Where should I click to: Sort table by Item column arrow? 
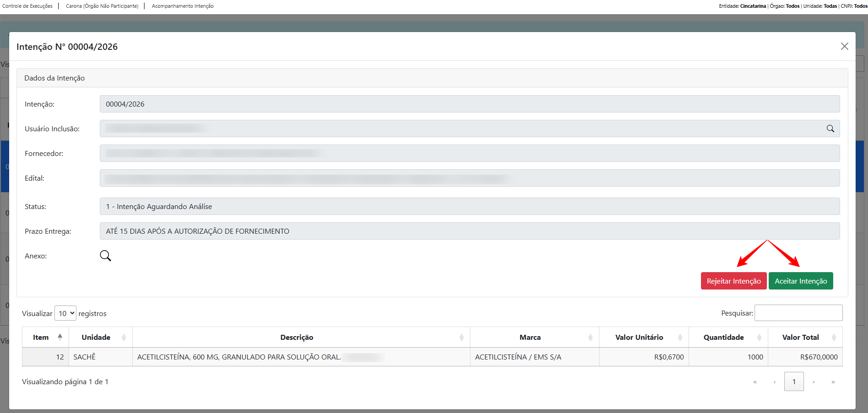60,337
